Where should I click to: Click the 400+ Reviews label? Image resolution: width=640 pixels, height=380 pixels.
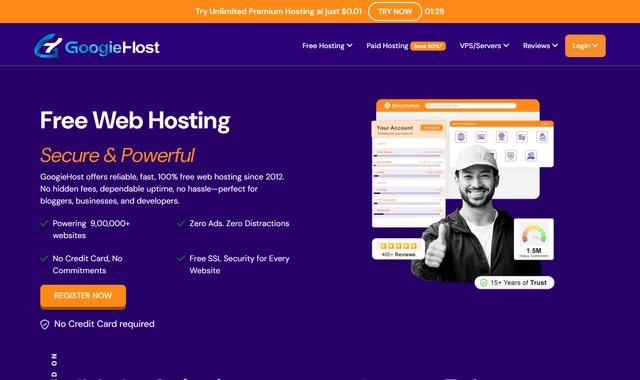click(x=398, y=254)
